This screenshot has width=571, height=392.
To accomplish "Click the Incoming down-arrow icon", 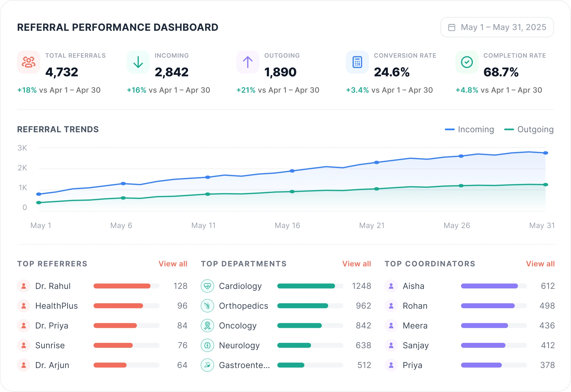I will (x=138, y=62).
